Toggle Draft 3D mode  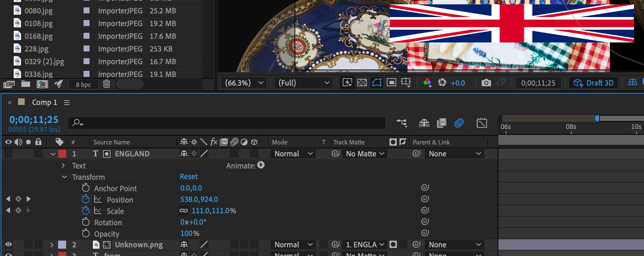coord(594,83)
